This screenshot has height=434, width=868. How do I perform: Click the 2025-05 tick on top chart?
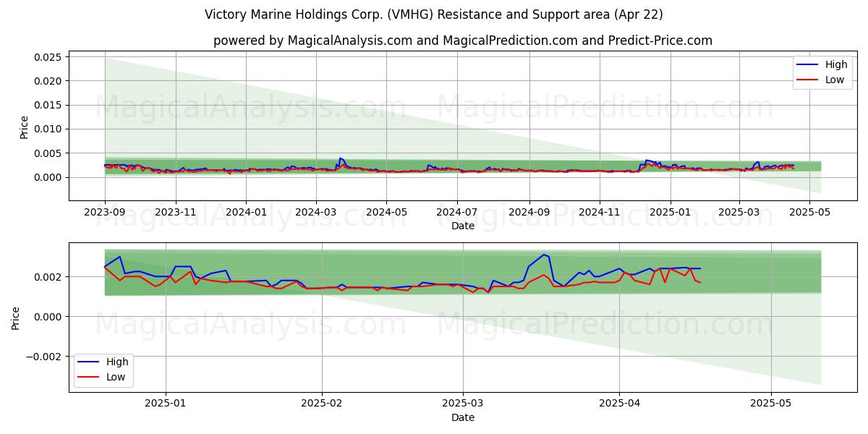pyautogui.click(x=809, y=212)
